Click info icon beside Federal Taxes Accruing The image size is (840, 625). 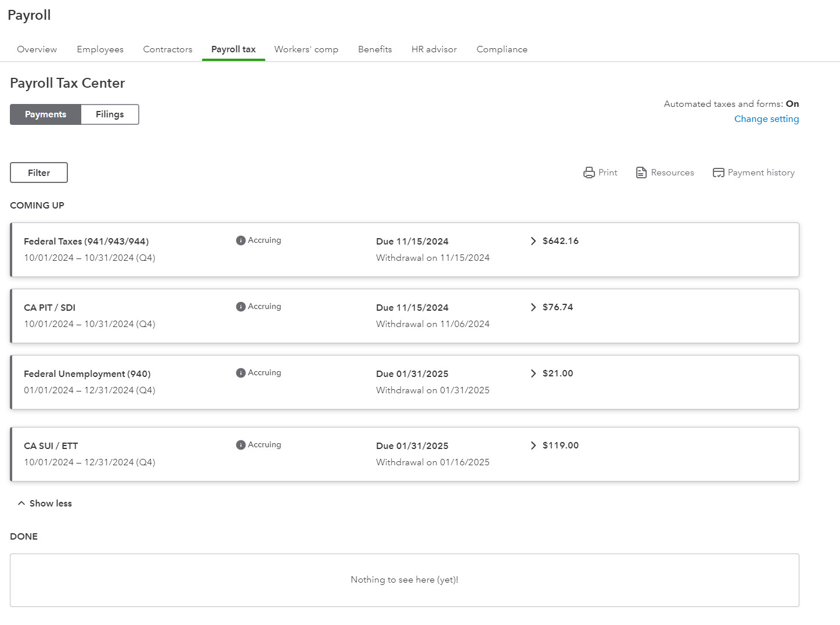(241, 240)
